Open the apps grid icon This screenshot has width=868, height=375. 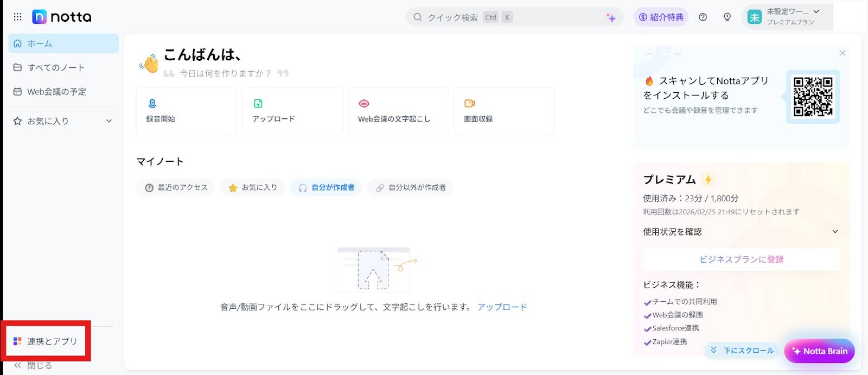click(x=17, y=17)
